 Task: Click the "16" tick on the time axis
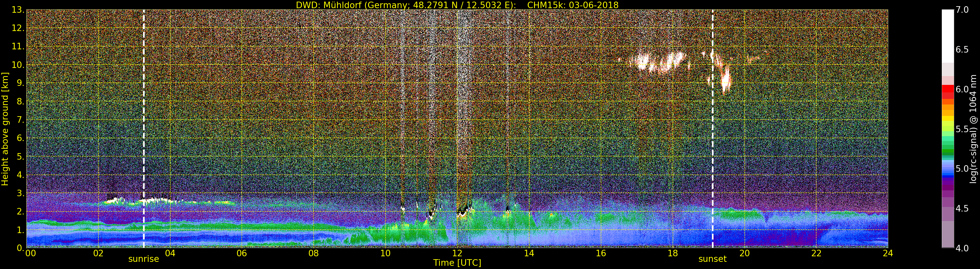pyautogui.click(x=601, y=253)
